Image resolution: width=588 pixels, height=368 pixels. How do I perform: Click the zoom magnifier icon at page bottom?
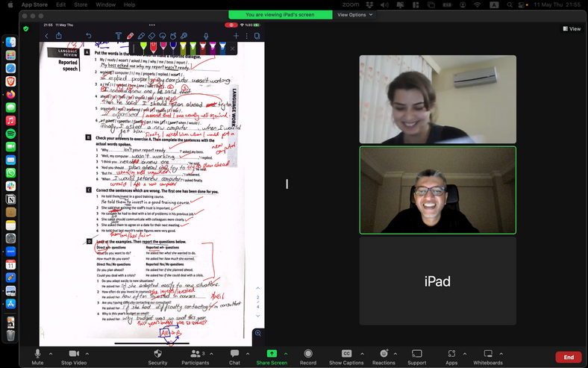click(x=258, y=334)
